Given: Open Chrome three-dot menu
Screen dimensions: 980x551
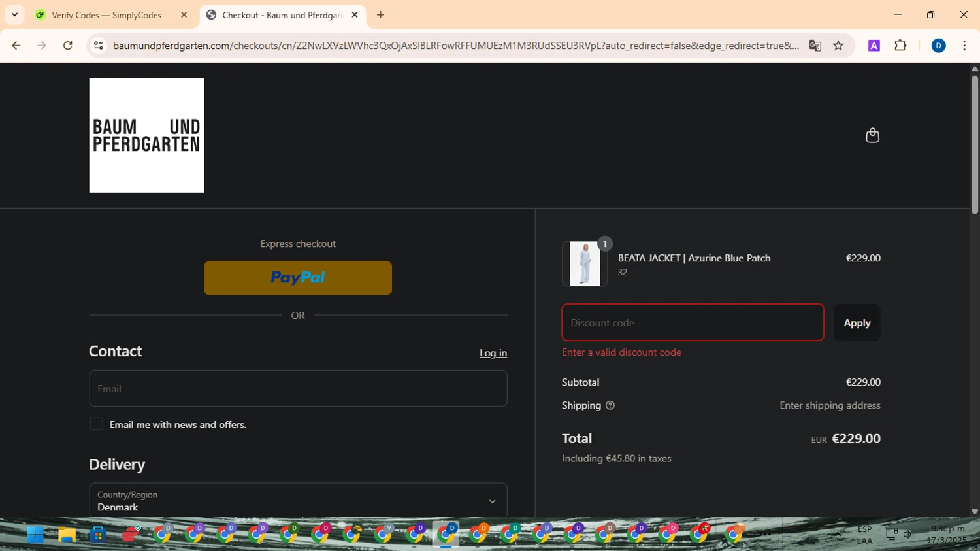Looking at the screenshot, I should coord(964,46).
